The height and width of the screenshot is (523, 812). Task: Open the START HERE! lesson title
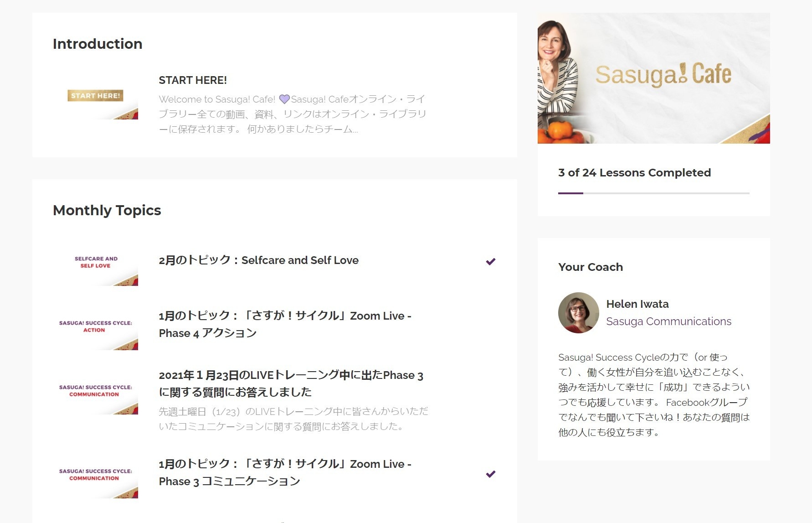[193, 80]
